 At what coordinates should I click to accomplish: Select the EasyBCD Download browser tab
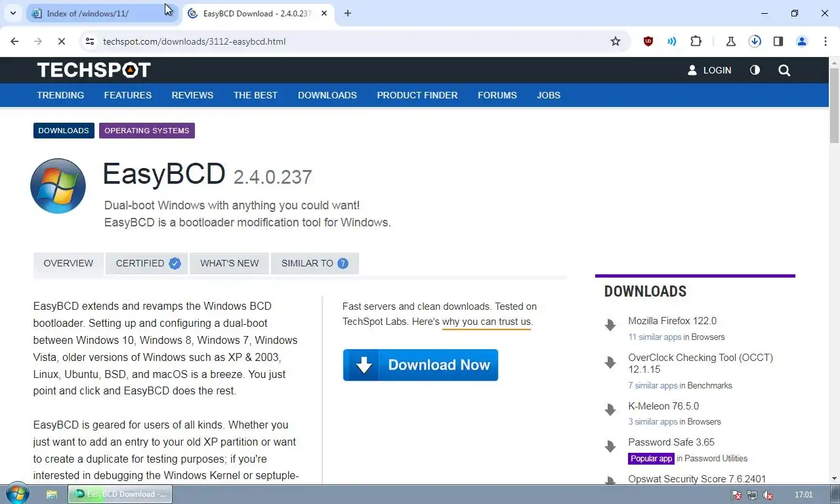pyautogui.click(x=258, y=13)
